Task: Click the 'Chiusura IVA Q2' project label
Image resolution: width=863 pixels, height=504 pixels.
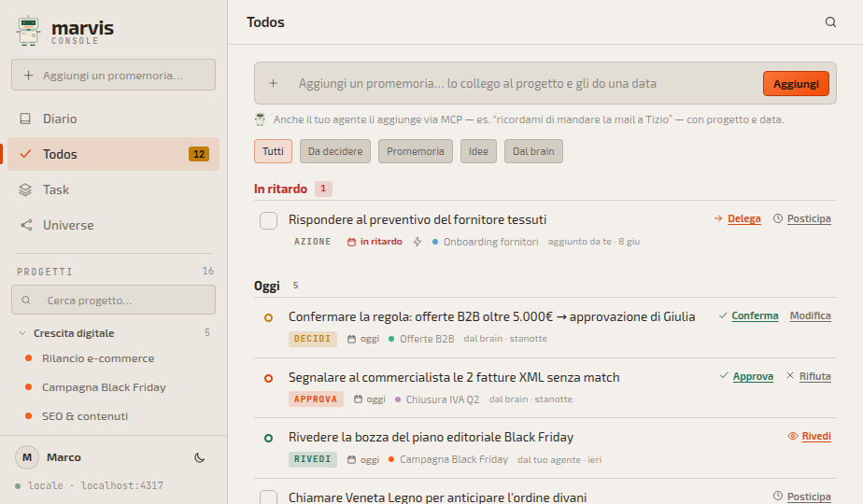Action: tap(443, 399)
